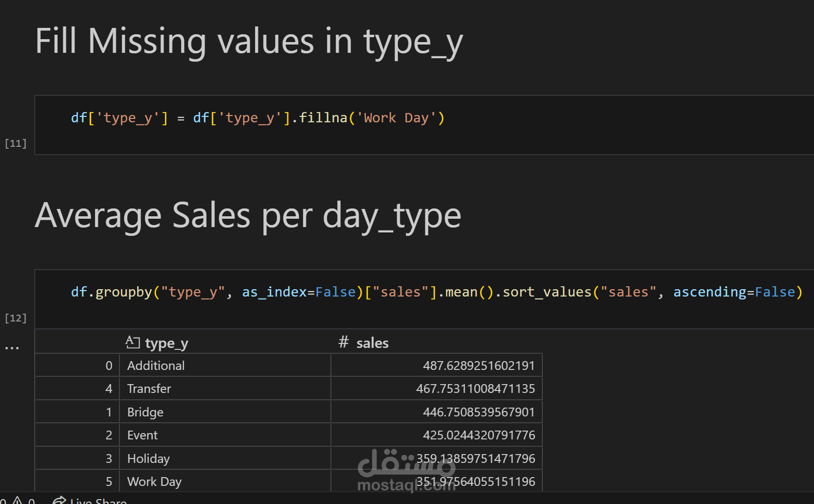814x504 pixels.
Task: Sort table by type_y column header
Action: point(166,343)
